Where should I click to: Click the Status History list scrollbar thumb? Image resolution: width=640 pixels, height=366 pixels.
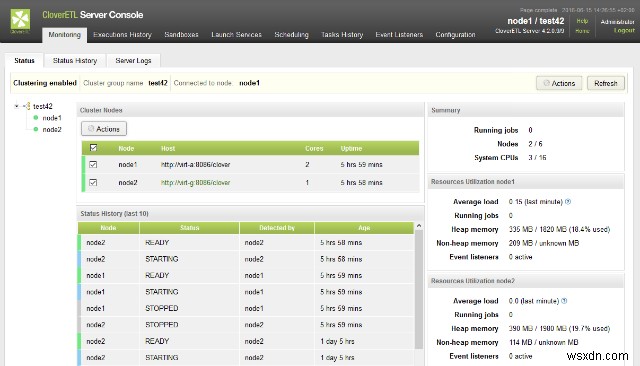click(x=419, y=289)
